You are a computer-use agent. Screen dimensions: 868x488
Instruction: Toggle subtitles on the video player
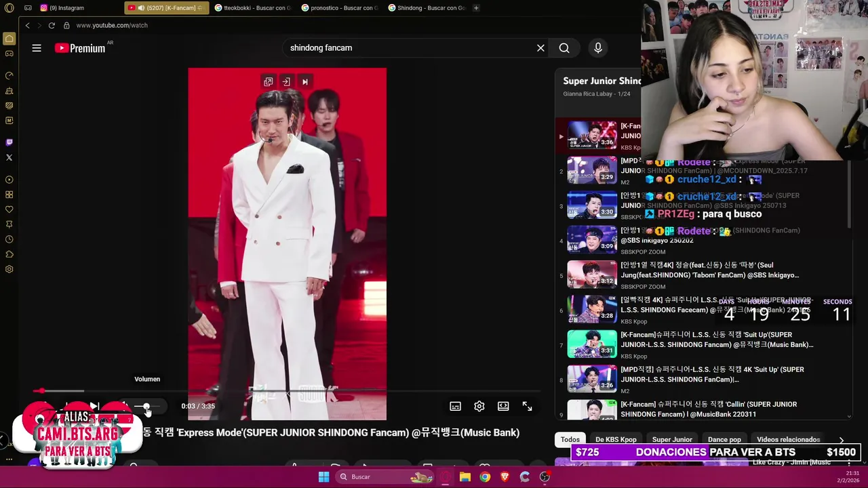click(455, 406)
